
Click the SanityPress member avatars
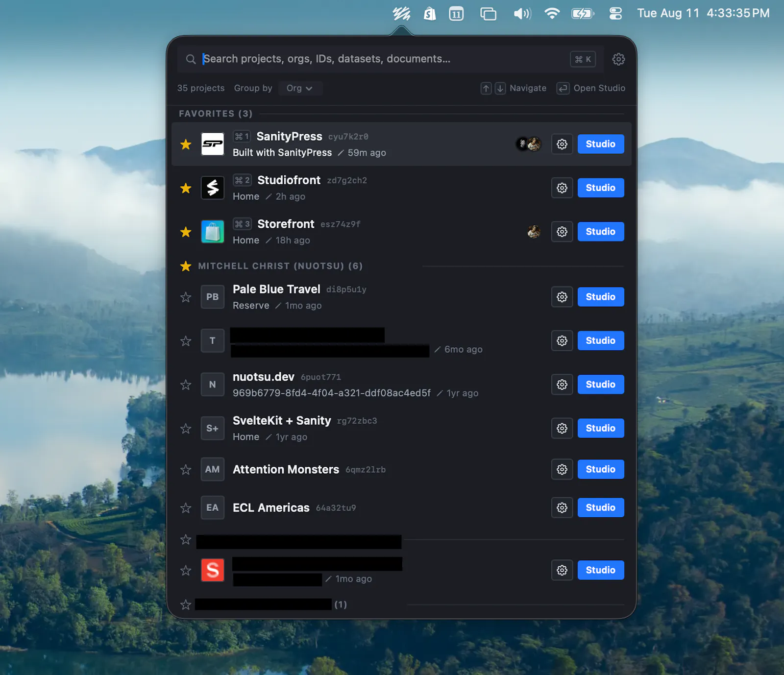pyautogui.click(x=529, y=144)
